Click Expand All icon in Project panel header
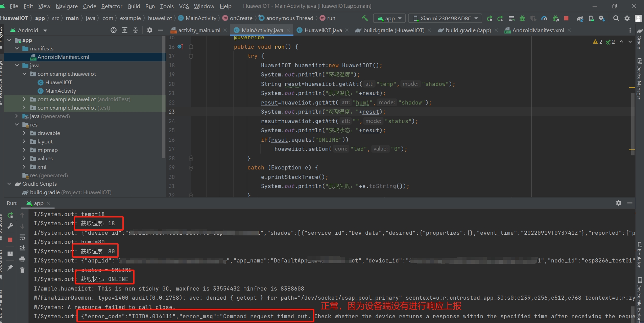This screenshot has width=644, height=323. click(125, 30)
